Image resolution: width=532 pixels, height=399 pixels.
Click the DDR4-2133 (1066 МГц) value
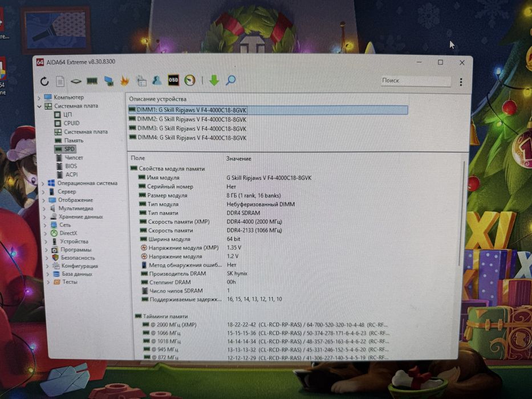tap(254, 230)
